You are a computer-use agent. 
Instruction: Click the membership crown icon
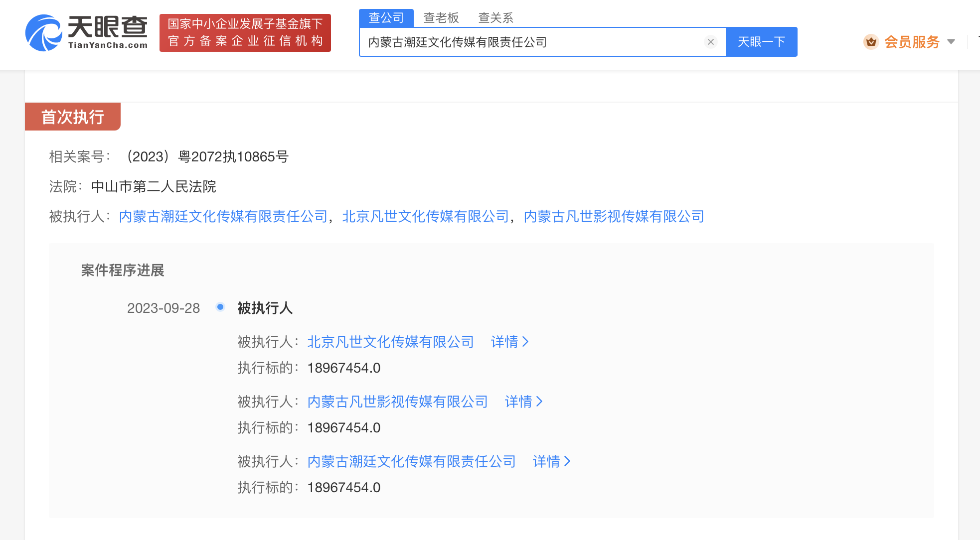click(x=871, y=42)
